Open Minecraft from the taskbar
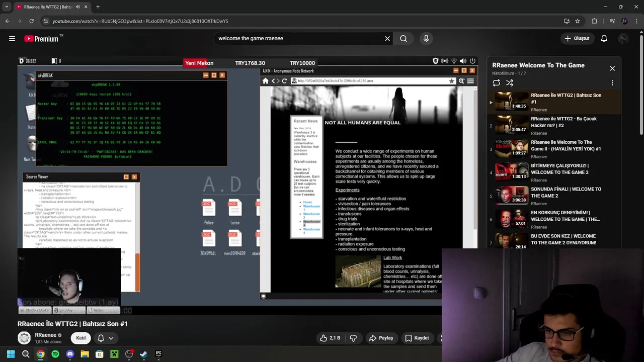644x362 pixels. [x=114, y=354]
